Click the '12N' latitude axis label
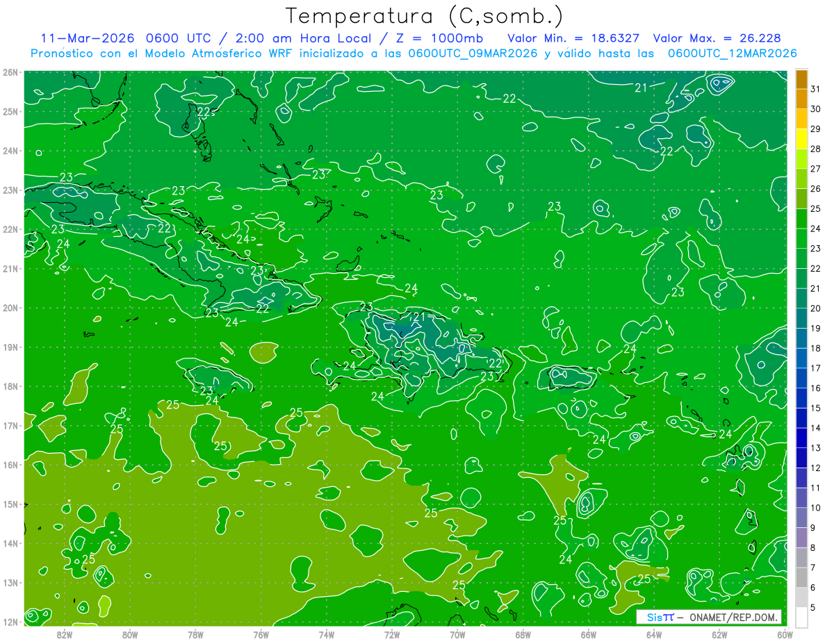 click(10, 622)
